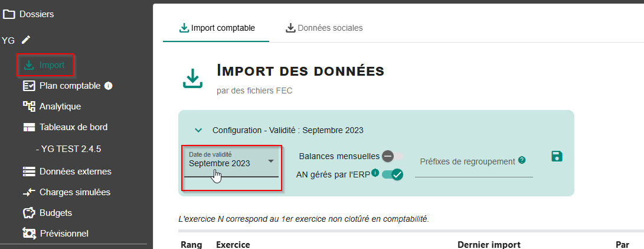This screenshot has width=644, height=249.
Task: Open Prévisionnel in the sidebar
Action: (x=64, y=234)
